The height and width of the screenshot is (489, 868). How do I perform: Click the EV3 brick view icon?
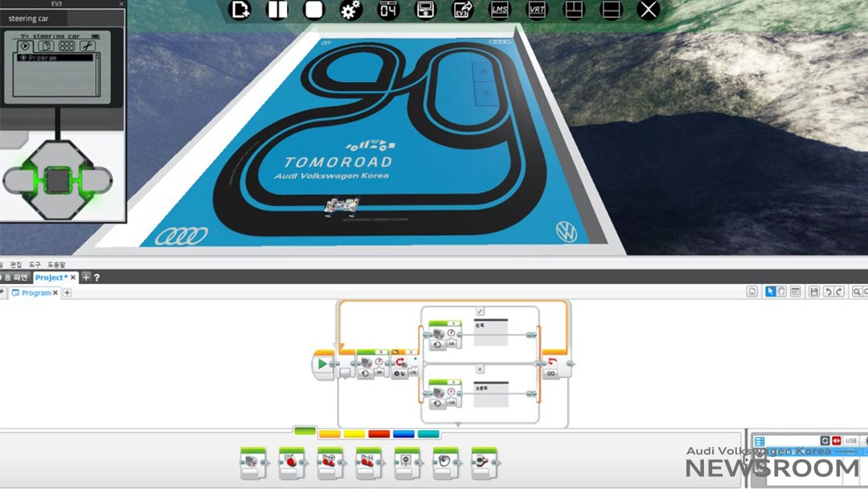(x=425, y=10)
